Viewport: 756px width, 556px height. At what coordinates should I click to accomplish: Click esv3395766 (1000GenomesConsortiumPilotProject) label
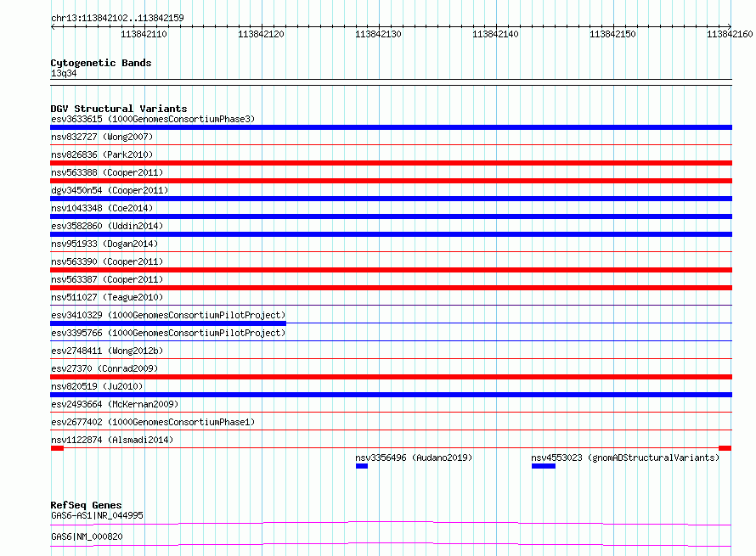coord(168,333)
